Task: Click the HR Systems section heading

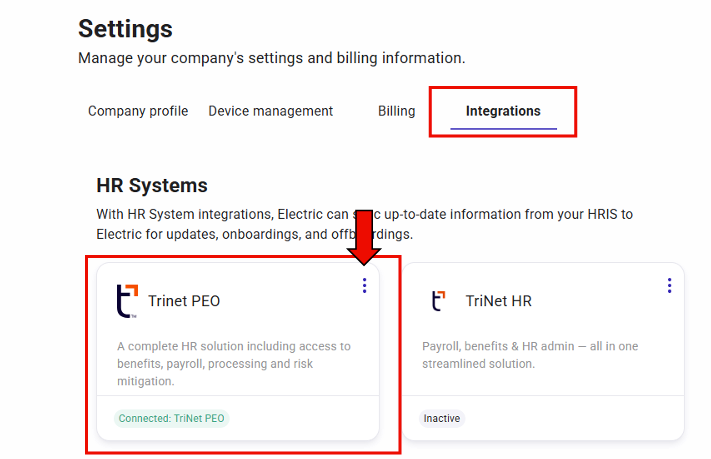Action: click(152, 185)
